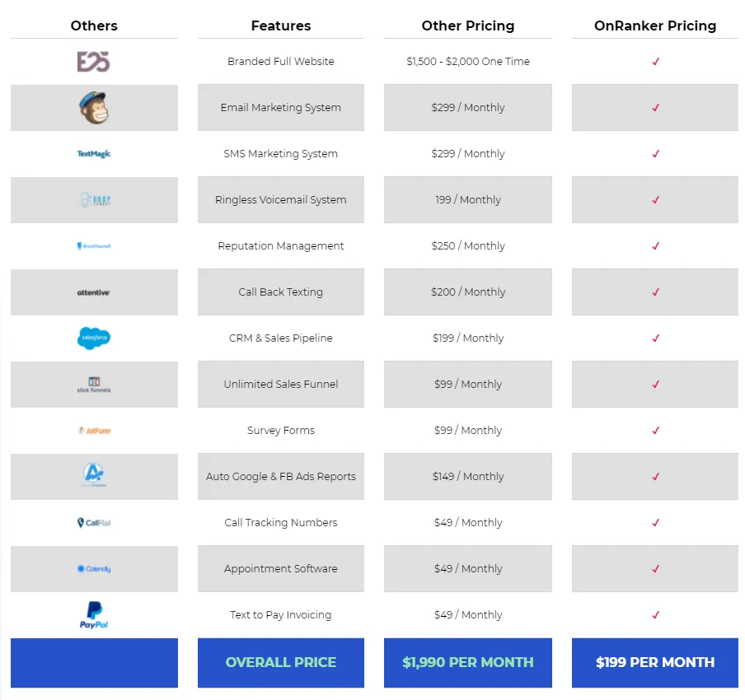Click the Other Pricing column header
The image size is (745, 700).
click(x=468, y=26)
